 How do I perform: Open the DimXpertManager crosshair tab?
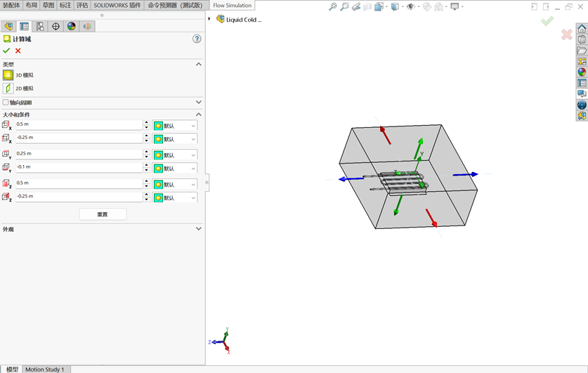coord(55,26)
